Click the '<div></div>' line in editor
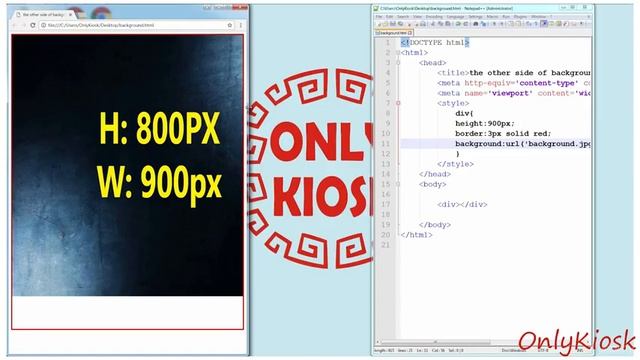This screenshot has height=360, width=640. pyautogui.click(x=462, y=204)
